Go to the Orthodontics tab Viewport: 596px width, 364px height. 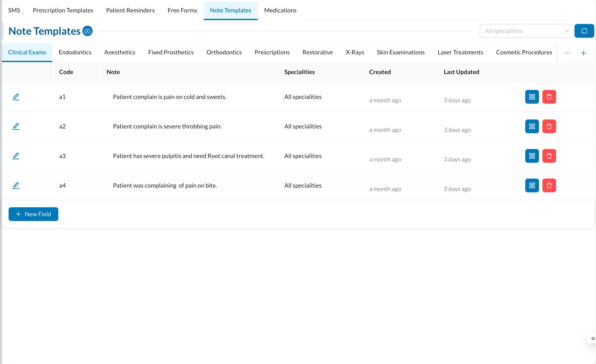point(224,52)
